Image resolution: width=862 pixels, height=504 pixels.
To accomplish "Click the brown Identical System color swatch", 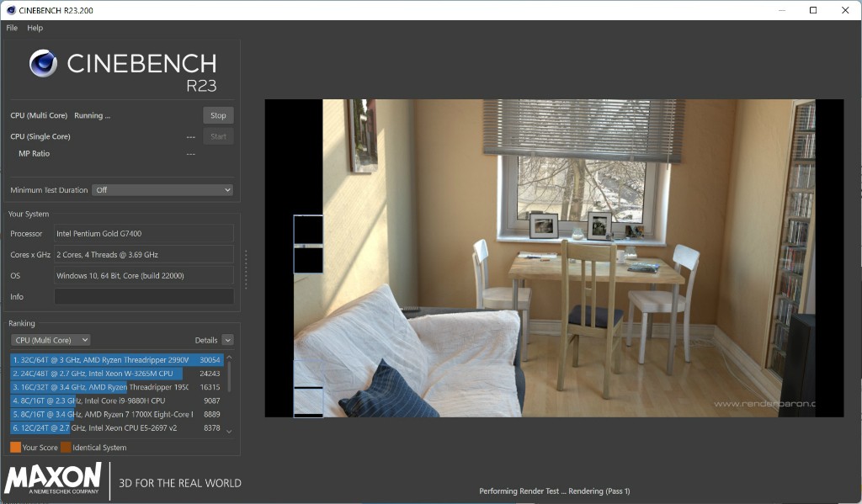I will pyautogui.click(x=66, y=447).
